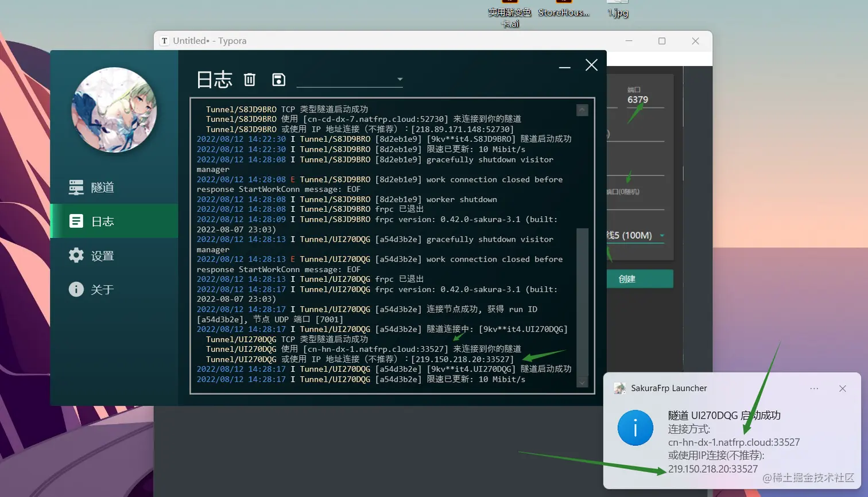This screenshot has height=497, width=868.
Task: Click the 端口 field showing 6379
Action: [645, 99]
